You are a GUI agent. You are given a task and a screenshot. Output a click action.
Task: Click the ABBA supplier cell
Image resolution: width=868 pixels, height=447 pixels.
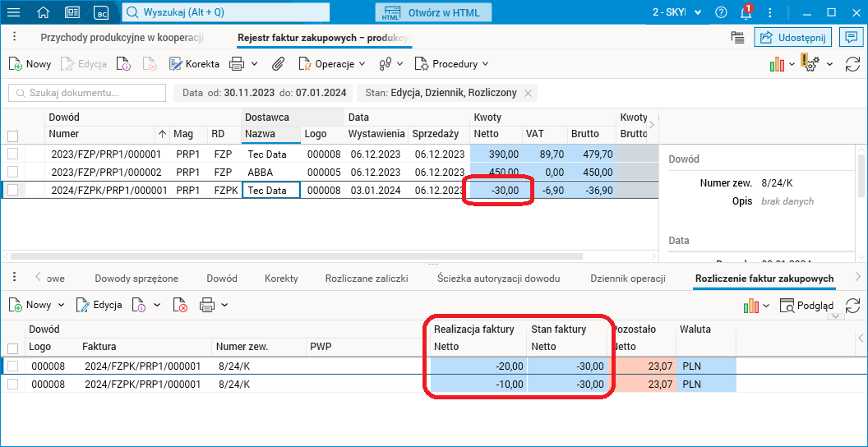coord(271,172)
